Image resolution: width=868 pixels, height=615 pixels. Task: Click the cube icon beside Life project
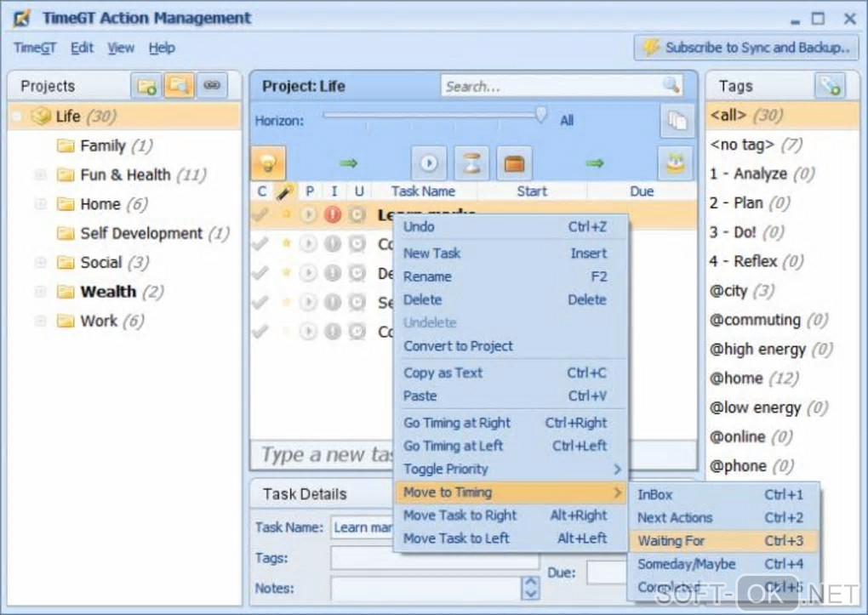tap(41, 116)
